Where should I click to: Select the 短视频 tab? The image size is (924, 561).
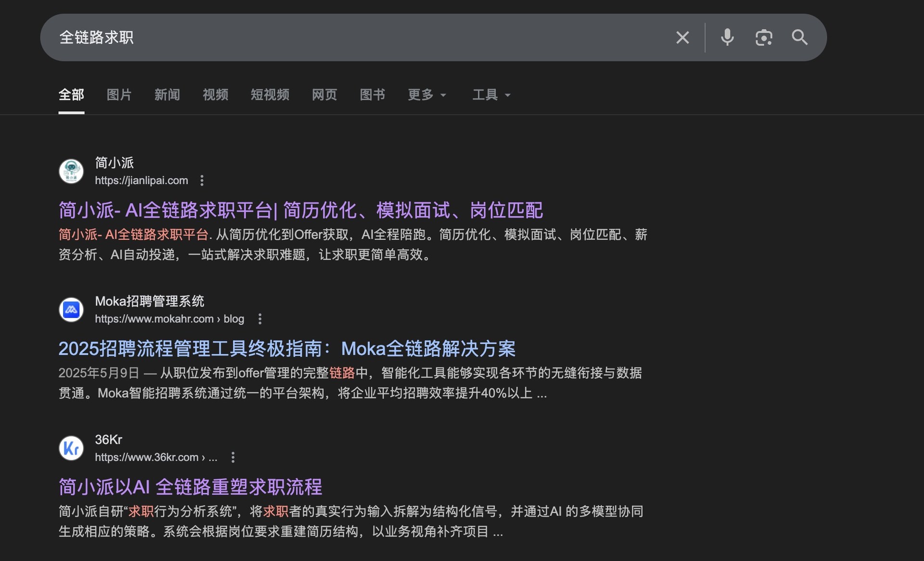click(x=269, y=95)
